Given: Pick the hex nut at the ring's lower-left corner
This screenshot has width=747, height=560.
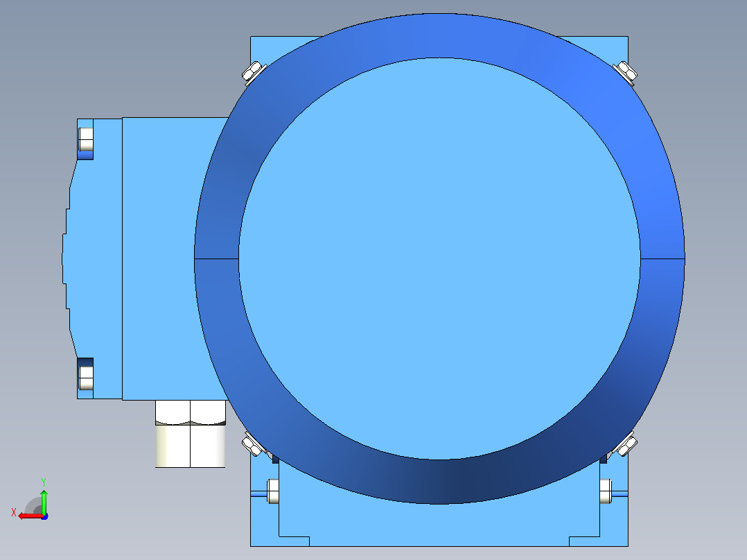Looking at the screenshot, I should point(253,445).
